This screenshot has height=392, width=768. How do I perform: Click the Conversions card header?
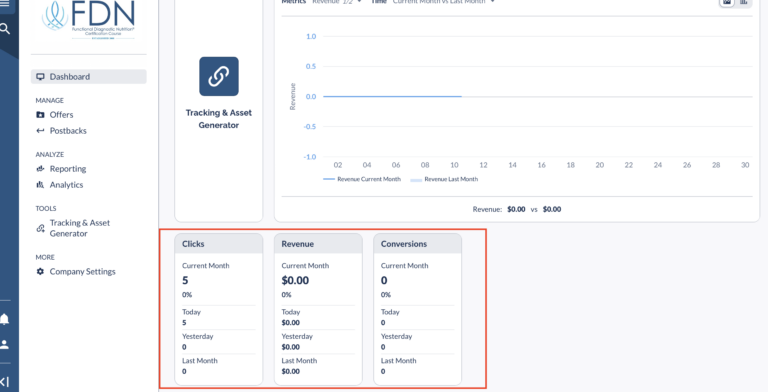point(418,244)
